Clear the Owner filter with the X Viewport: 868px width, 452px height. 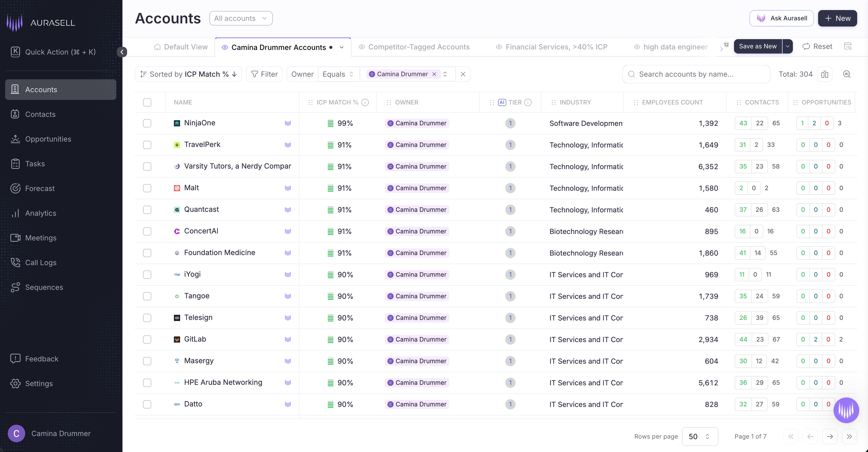coord(463,74)
